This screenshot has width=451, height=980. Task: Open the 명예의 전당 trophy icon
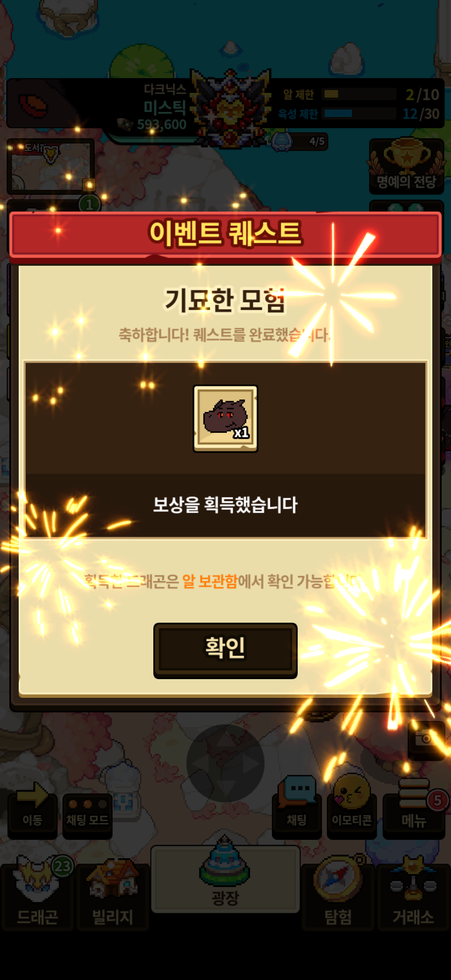click(406, 166)
